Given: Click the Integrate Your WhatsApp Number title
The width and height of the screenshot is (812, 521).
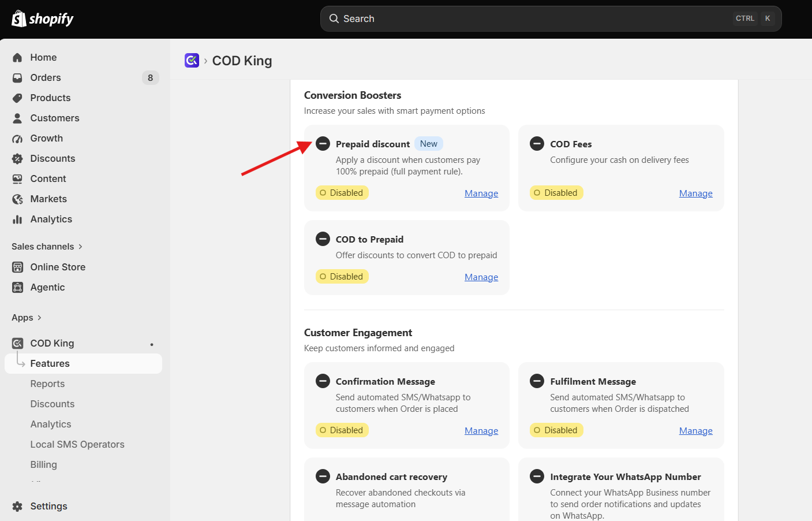Looking at the screenshot, I should tap(626, 477).
